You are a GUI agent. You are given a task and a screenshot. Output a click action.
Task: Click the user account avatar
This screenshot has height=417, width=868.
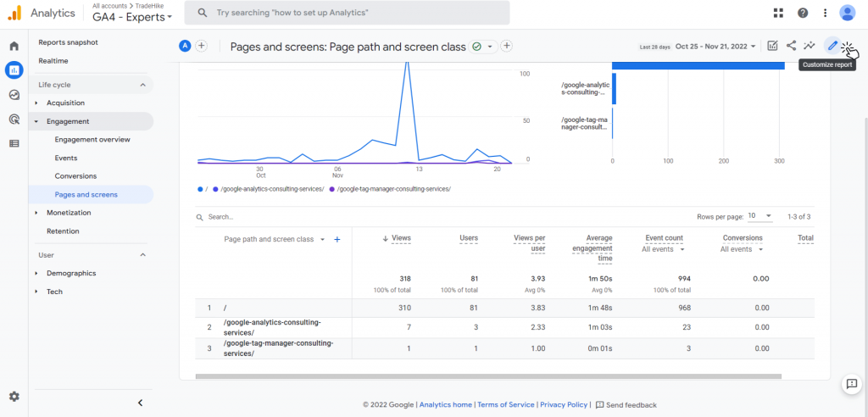(848, 13)
